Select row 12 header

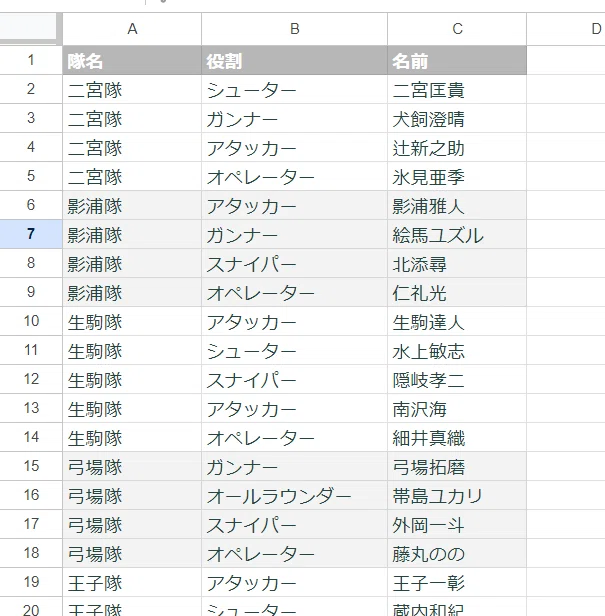[31, 379]
